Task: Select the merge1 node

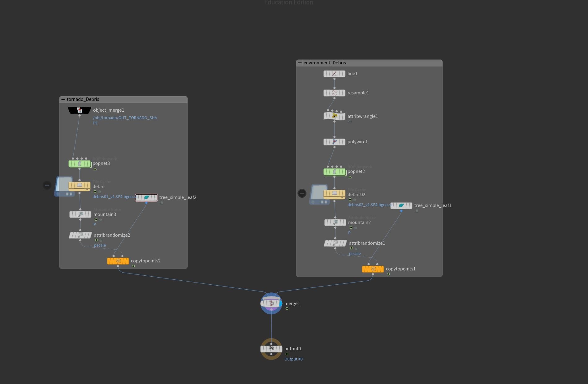Action: pyautogui.click(x=271, y=304)
